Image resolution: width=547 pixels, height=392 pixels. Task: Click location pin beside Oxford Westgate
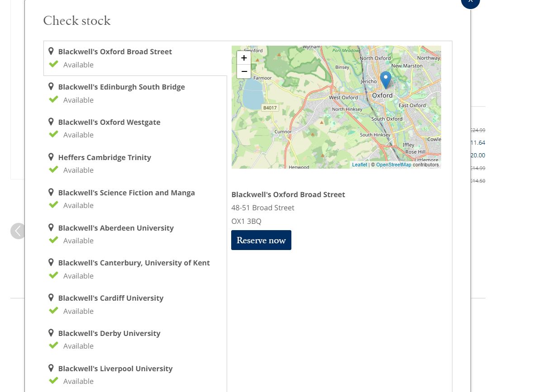pyautogui.click(x=51, y=122)
